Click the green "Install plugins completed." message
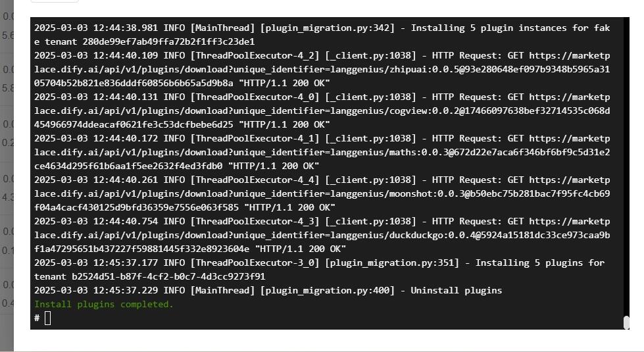The width and height of the screenshot is (644, 352). click(x=104, y=305)
